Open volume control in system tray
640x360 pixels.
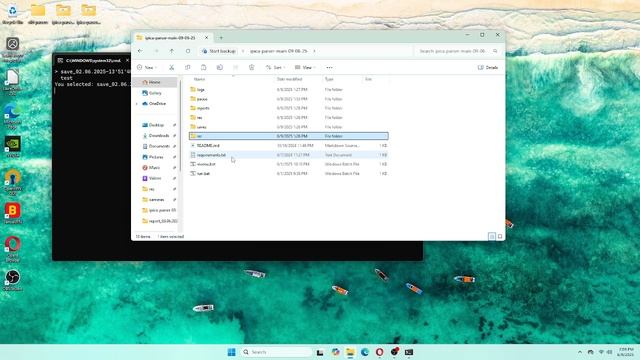tap(609, 352)
